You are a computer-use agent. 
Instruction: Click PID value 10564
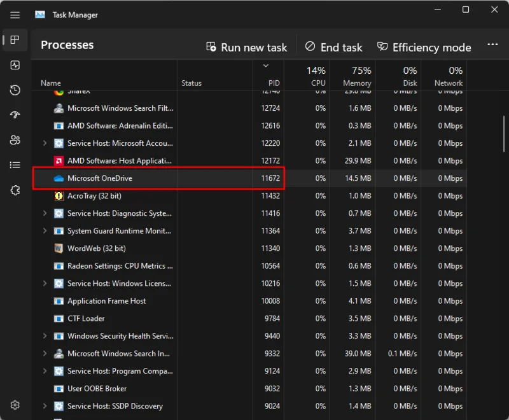(x=270, y=266)
